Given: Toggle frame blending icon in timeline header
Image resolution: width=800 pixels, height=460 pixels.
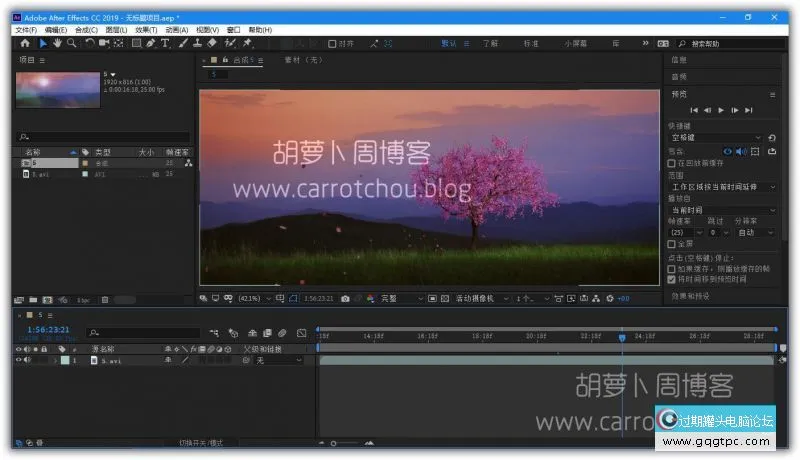Looking at the screenshot, I should click(267, 333).
